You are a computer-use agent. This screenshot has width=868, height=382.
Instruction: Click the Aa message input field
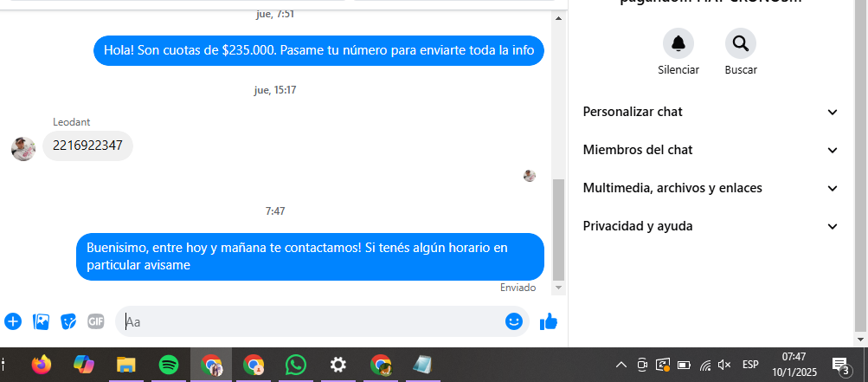312,321
